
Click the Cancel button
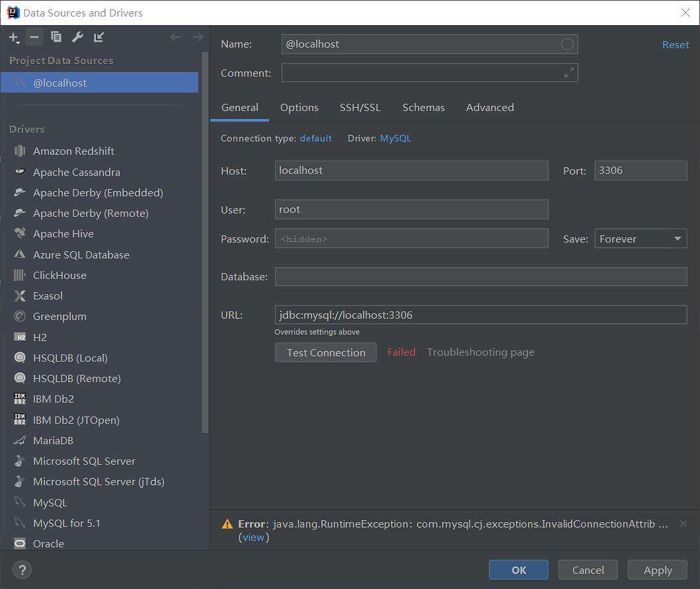(588, 570)
